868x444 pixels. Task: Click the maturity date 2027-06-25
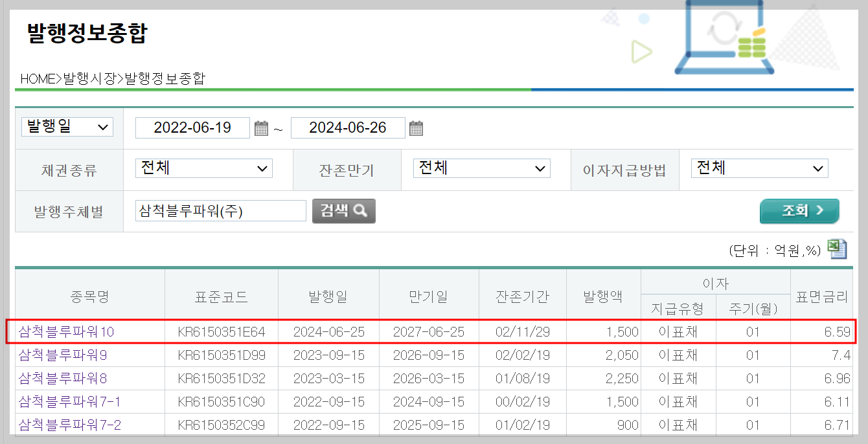coord(429,332)
